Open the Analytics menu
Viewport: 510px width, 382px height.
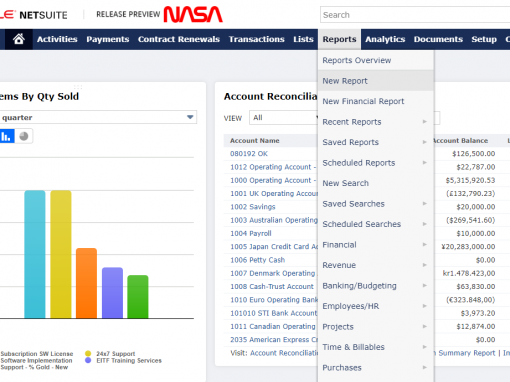385,39
